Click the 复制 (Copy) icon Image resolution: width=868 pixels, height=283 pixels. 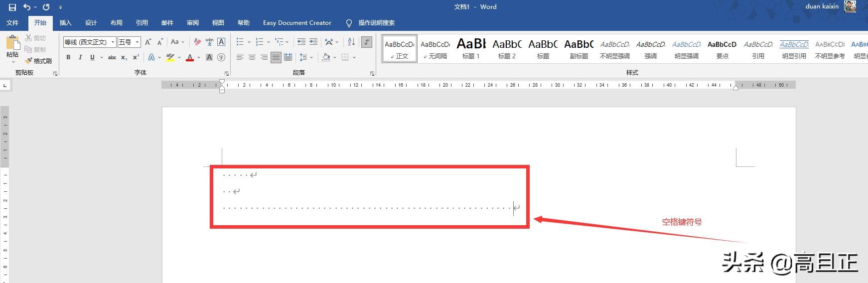(28, 49)
